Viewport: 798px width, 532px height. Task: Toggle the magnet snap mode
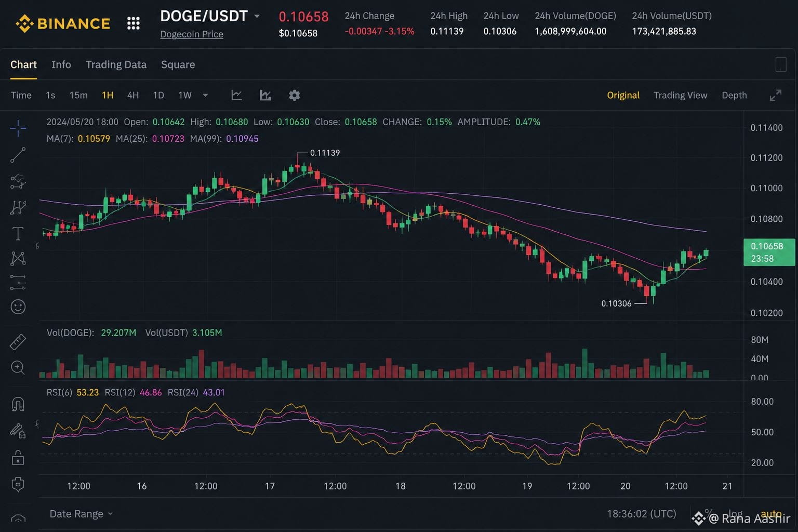point(18,404)
